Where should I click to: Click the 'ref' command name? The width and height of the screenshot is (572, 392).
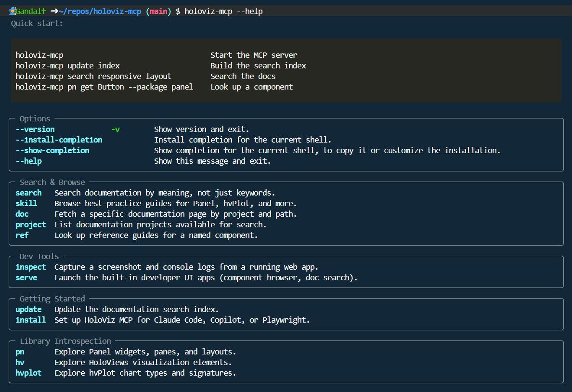tap(22, 235)
